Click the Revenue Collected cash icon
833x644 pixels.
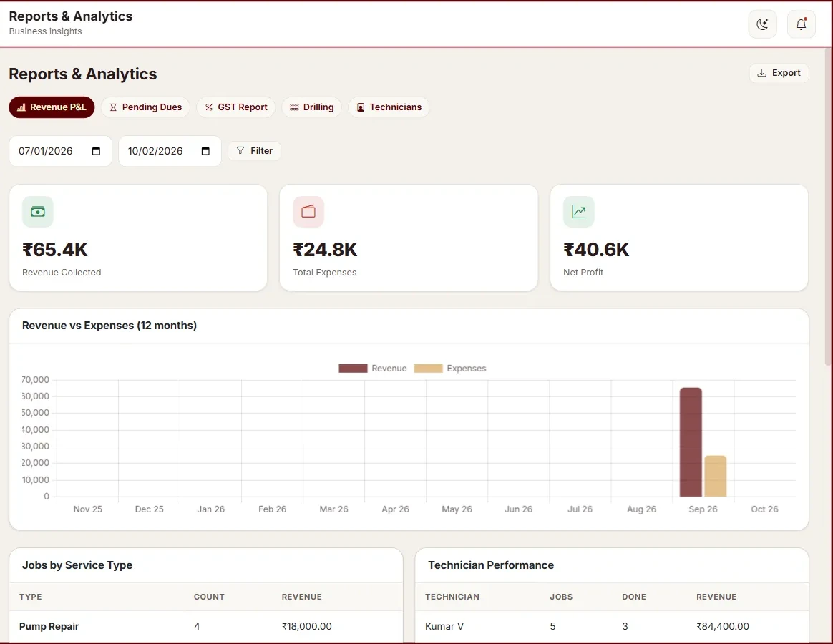38,212
